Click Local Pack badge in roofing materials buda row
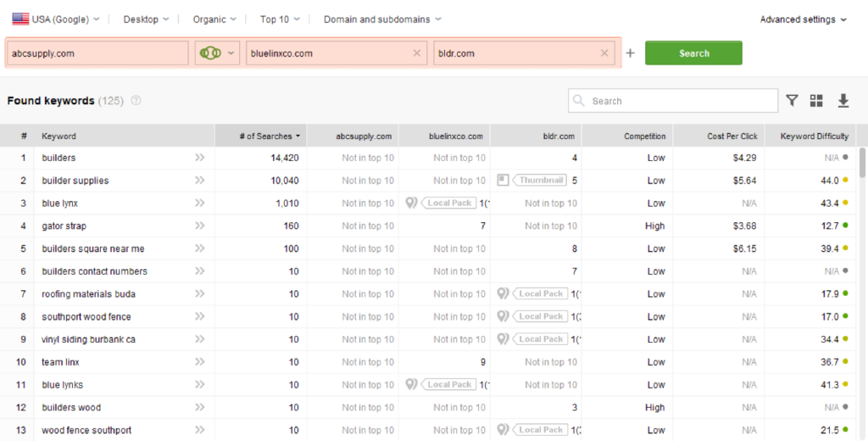Viewport: 868px width, 441px height. tap(540, 293)
